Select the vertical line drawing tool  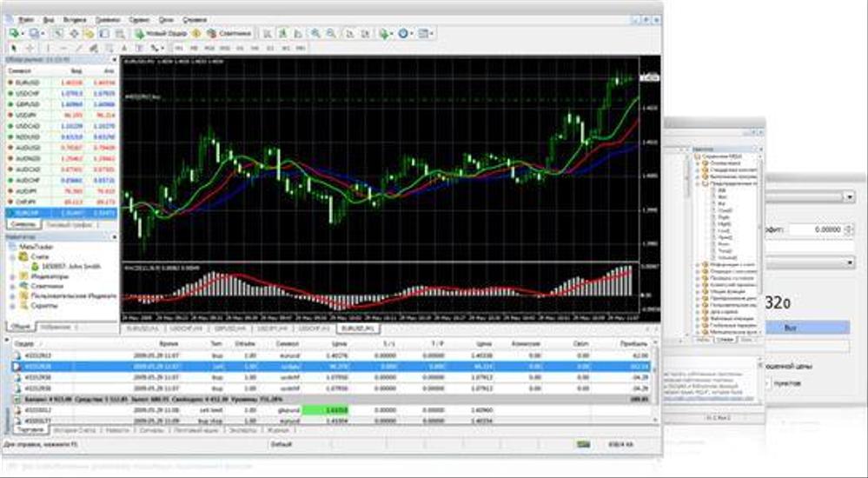(48, 48)
